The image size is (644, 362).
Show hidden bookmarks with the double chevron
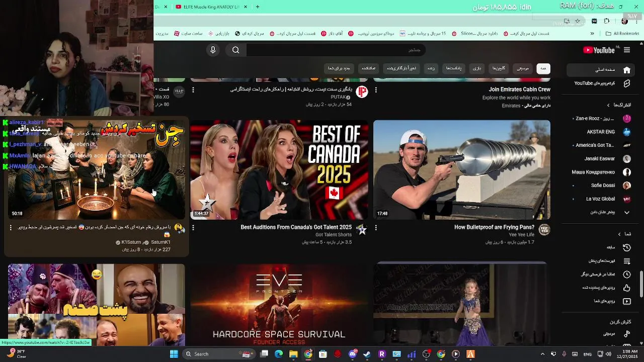(x=592, y=34)
